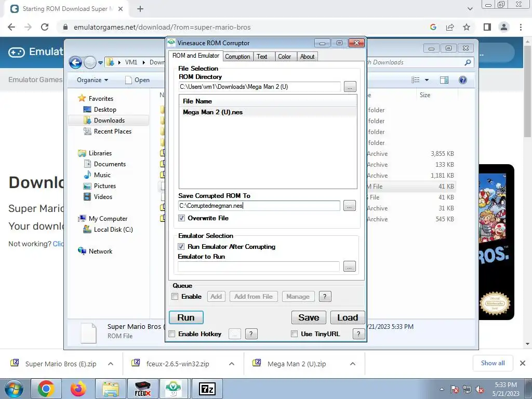The image size is (532, 399).
Task: Expand fceux-2.6.5-win32.zip download options
Action: (232, 364)
